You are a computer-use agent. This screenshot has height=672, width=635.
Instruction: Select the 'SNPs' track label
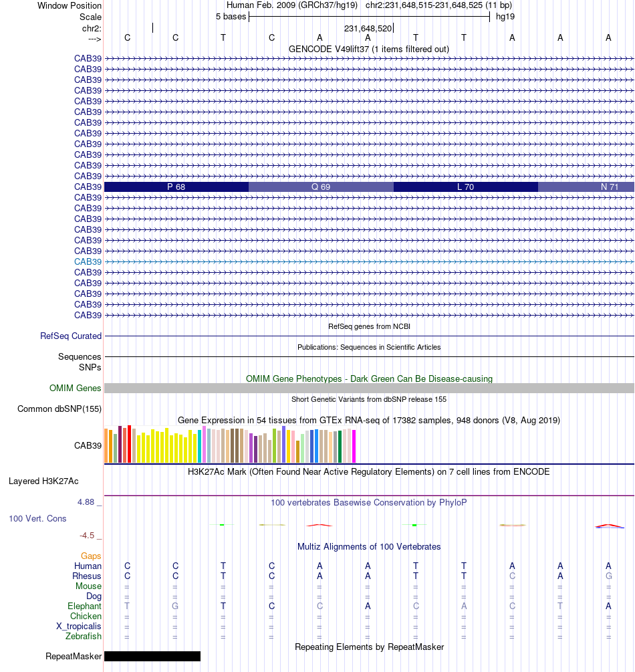pos(90,367)
